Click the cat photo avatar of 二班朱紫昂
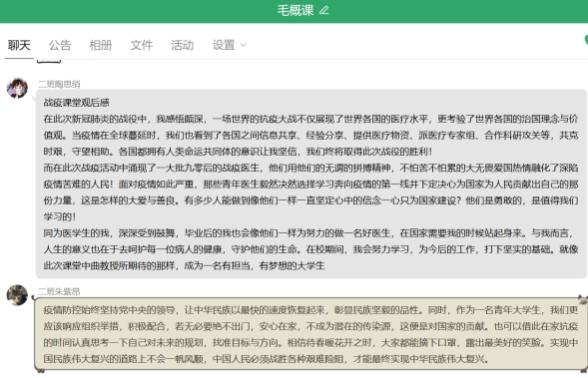 tap(17, 295)
